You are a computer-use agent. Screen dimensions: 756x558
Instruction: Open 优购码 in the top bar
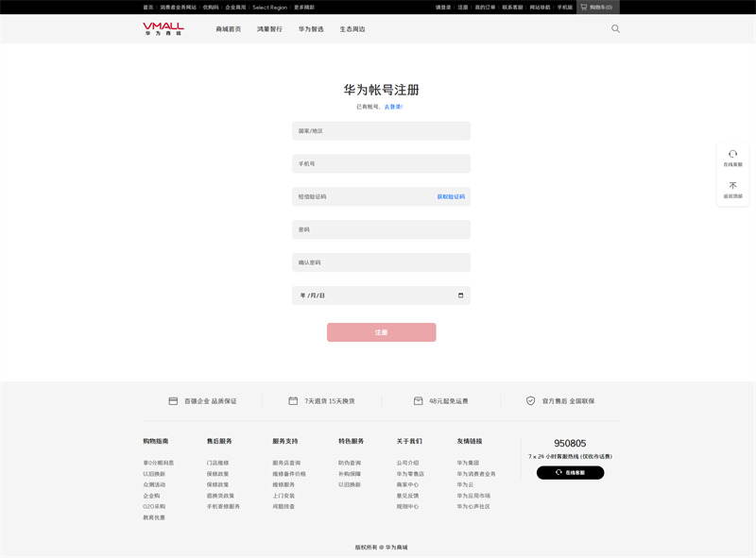coord(211,8)
